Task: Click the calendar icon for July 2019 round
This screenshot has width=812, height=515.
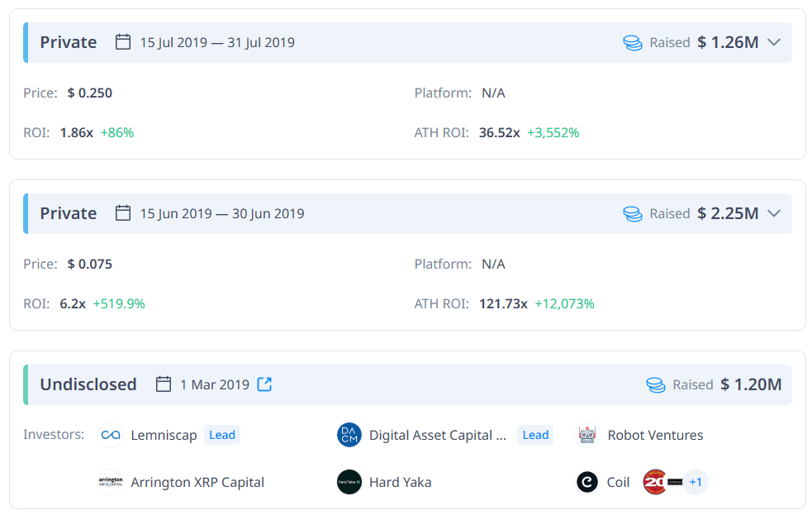Action: pos(123,42)
